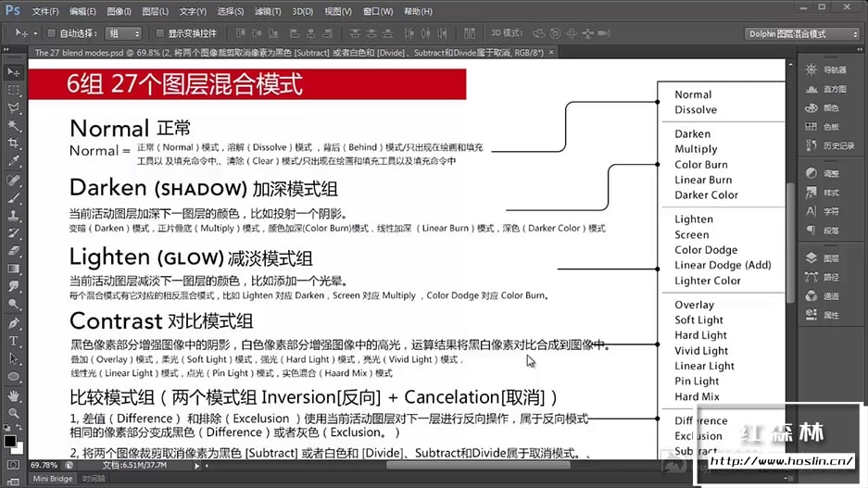Select the Gradient tool
868x488 pixels.
click(x=13, y=269)
